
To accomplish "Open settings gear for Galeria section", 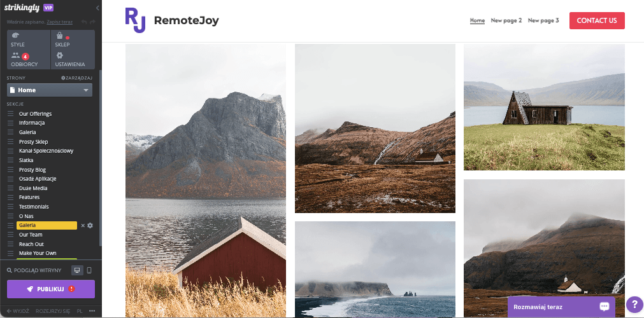I will [90, 225].
